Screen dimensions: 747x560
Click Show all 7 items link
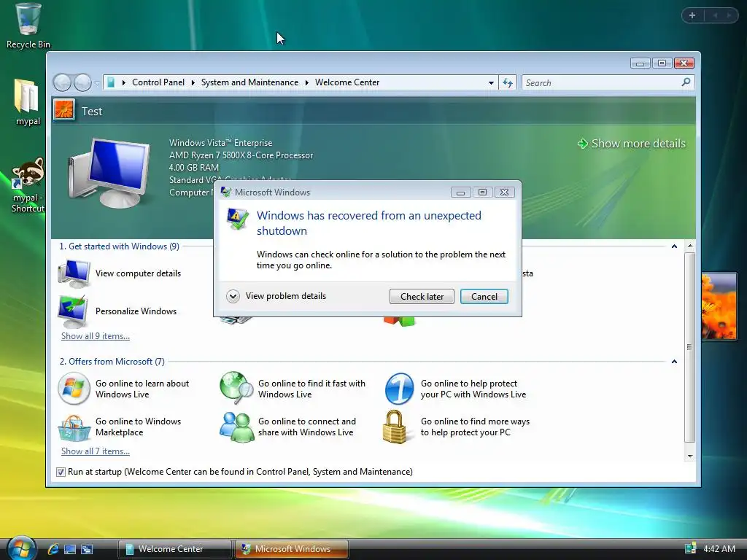point(96,451)
